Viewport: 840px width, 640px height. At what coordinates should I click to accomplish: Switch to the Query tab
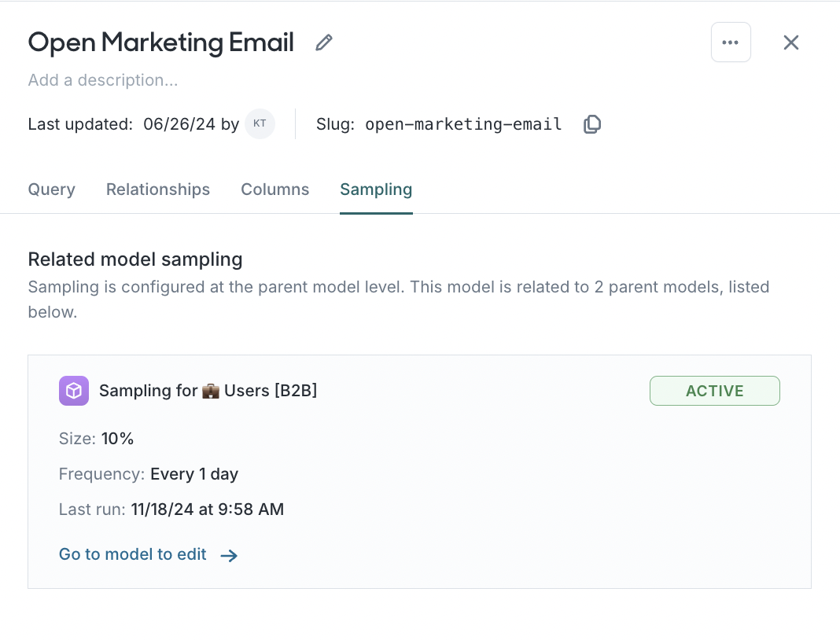[52, 189]
